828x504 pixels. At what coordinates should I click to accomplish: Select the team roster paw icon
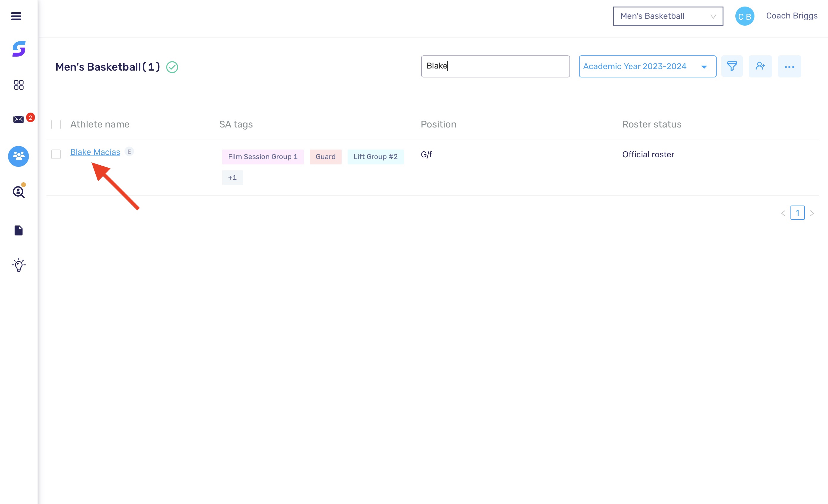click(18, 156)
